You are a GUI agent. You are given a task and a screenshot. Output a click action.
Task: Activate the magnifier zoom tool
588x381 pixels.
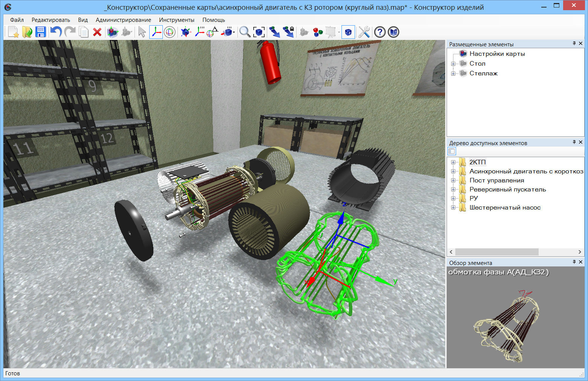pos(245,32)
